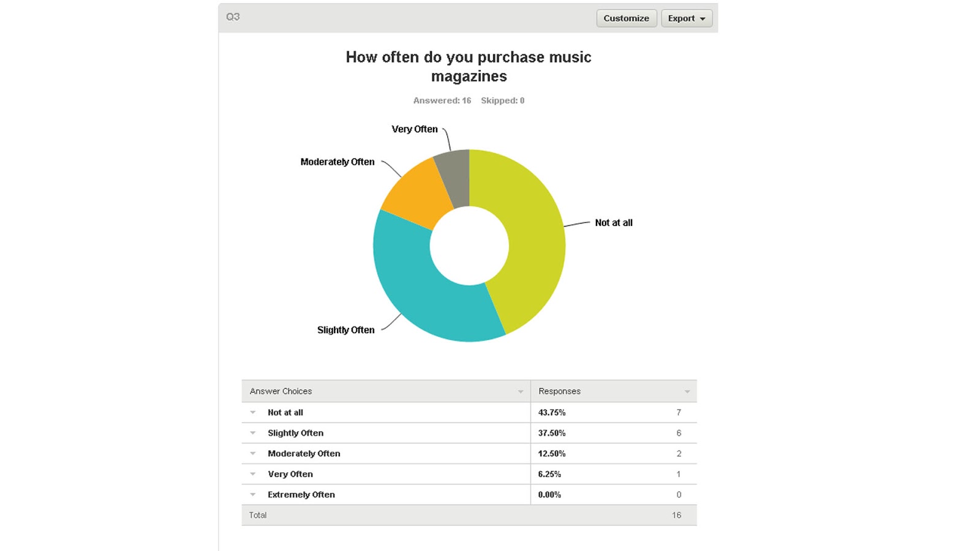The height and width of the screenshot is (551, 980).
Task: Select the Slightly Often chart label
Action: [x=345, y=330]
